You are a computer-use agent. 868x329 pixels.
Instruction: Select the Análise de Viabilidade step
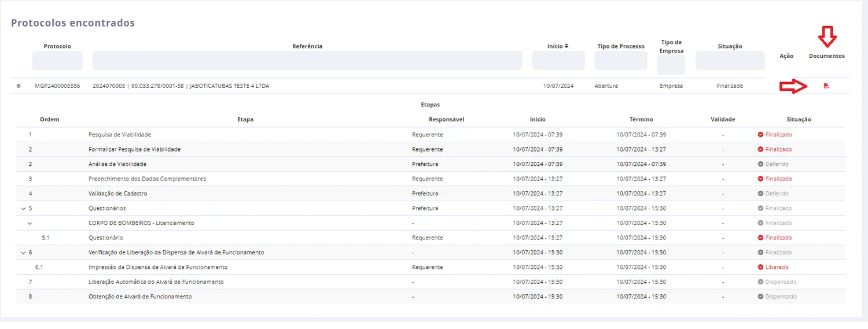tap(117, 164)
